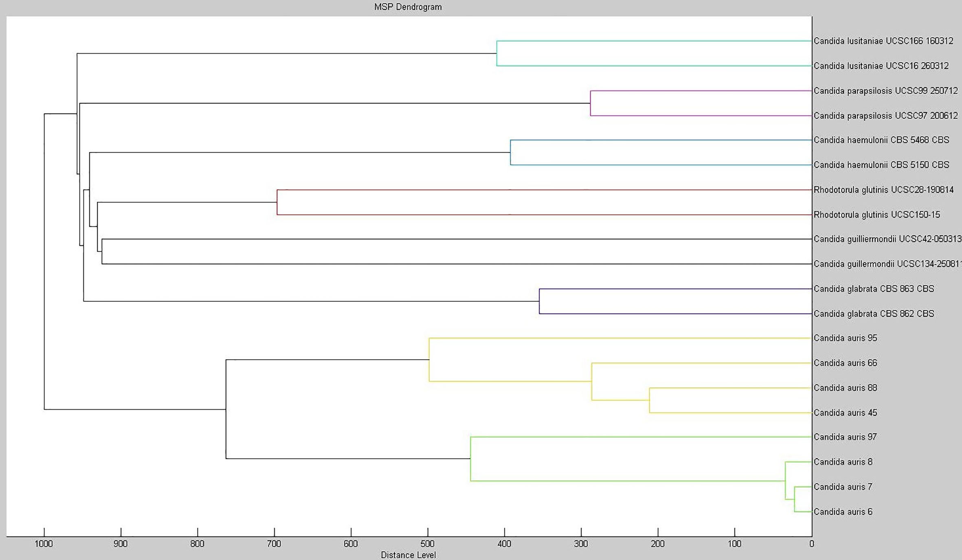The width and height of the screenshot is (962, 560).
Task: Choose the 'Candida auris 7' label
Action: click(843, 487)
